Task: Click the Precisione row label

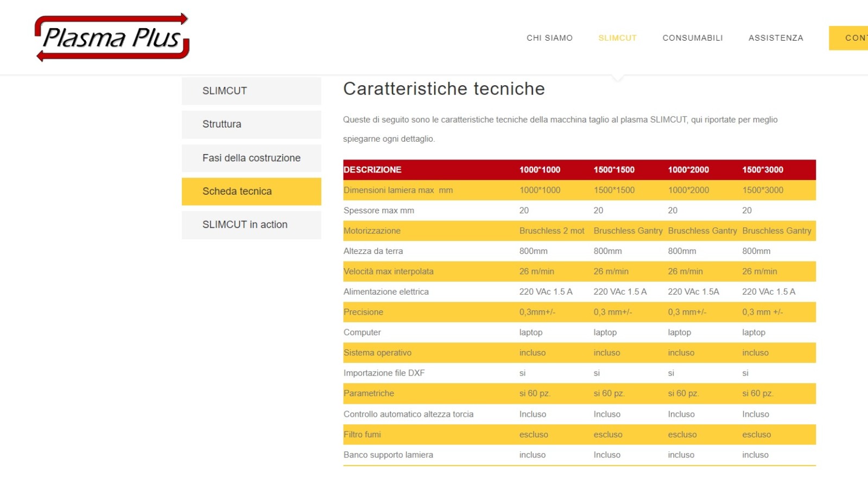Action: [363, 313]
